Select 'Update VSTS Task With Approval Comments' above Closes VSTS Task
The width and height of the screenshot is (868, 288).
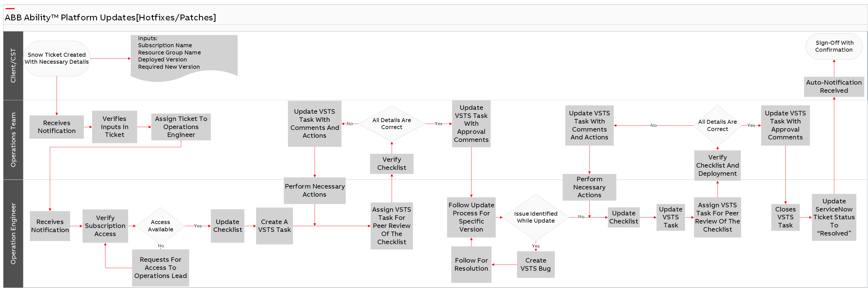(785, 125)
